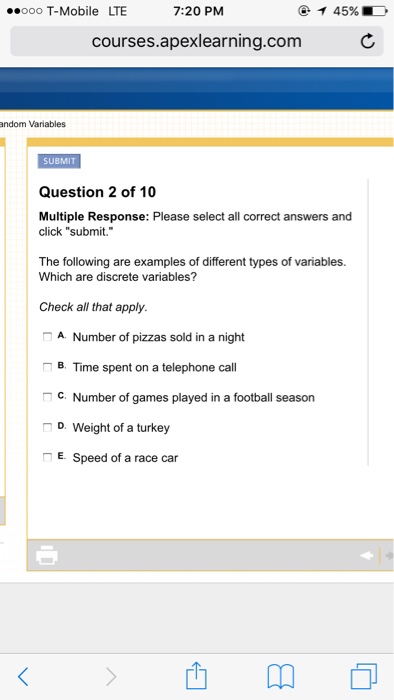Click the print page icon
This screenshot has width=394, height=700.
(47, 555)
